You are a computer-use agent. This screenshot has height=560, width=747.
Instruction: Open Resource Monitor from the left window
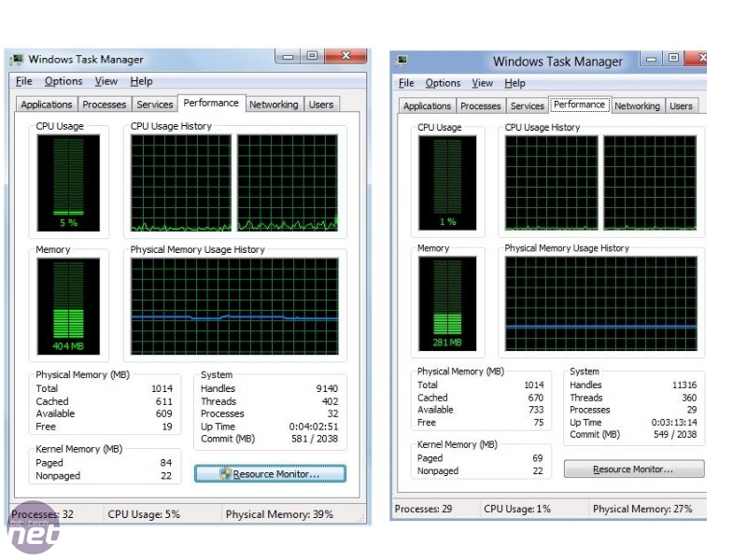click(x=270, y=474)
